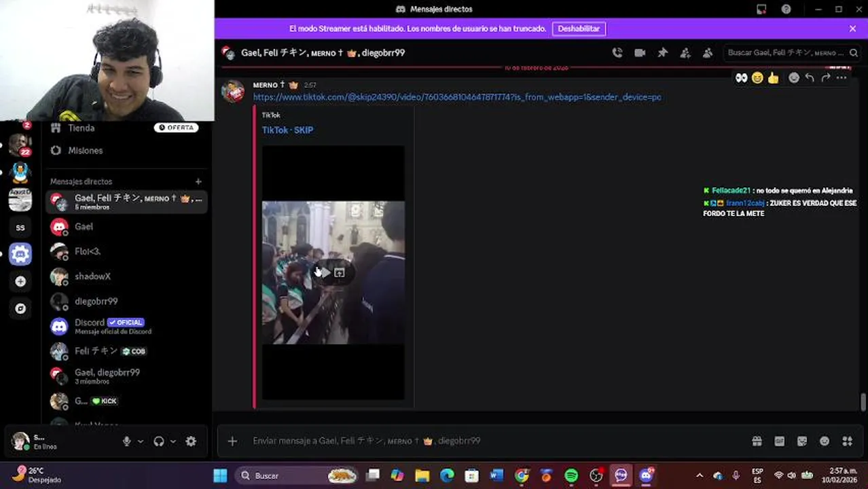Show the member list icon in header
This screenshot has width=868, height=489.
[708, 53]
